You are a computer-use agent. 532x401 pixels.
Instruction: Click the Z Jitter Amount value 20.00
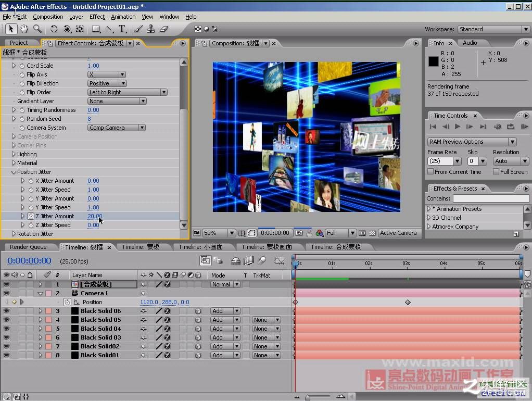coord(95,216)
